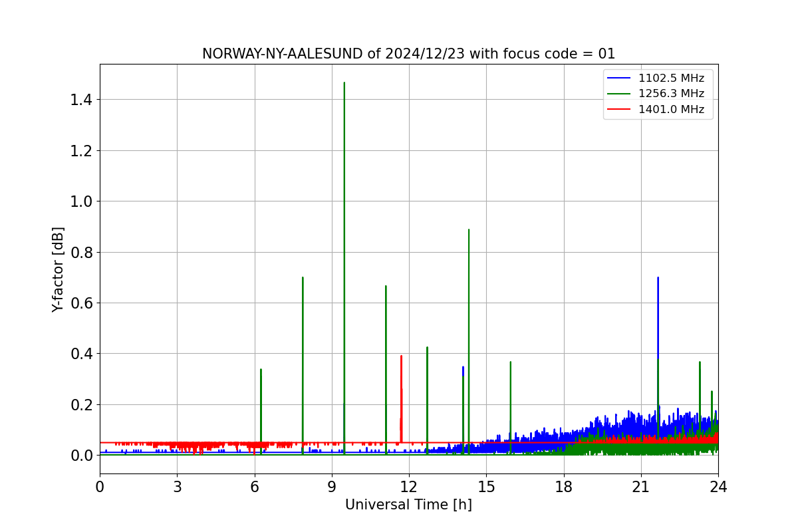The height and width of the screenshot is (532, 798).
Task: Click the x-axis tick label 12
Action: (x=409, y=487)
